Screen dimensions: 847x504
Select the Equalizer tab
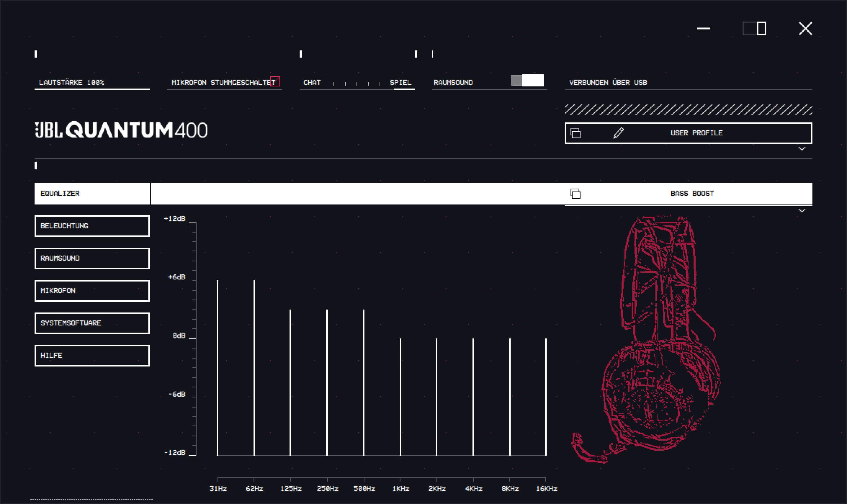[92, 194]
